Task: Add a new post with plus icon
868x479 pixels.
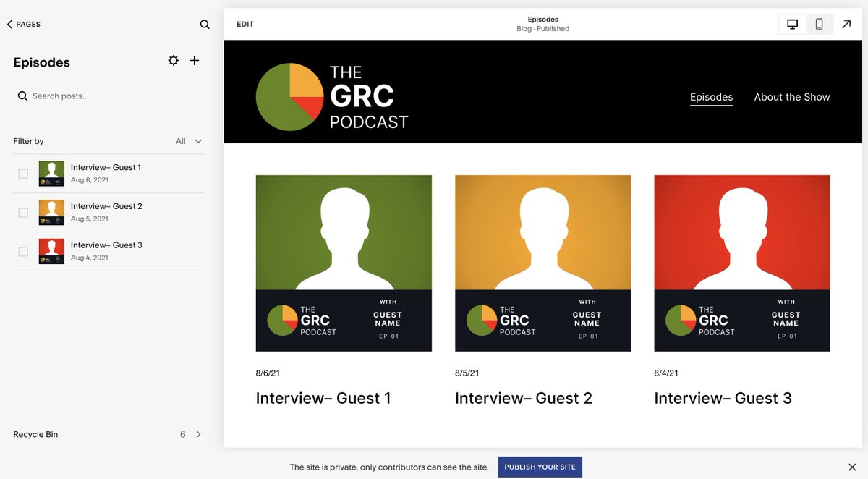Action: pos(195,61)
